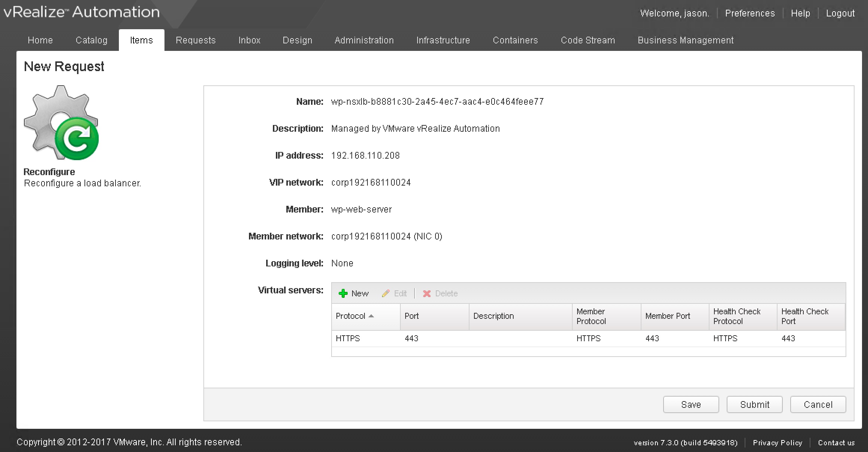Click the Protocol sort arrow
868x452 pixels.
pos(371,316)
